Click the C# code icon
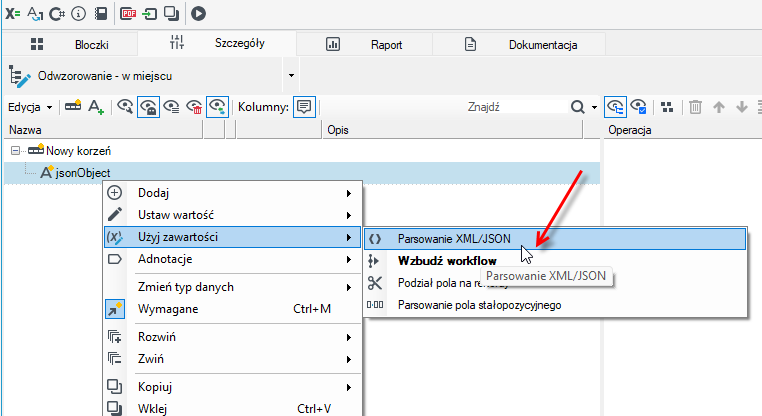Viewport: 762px width, 416px height. tap(56, 14)
